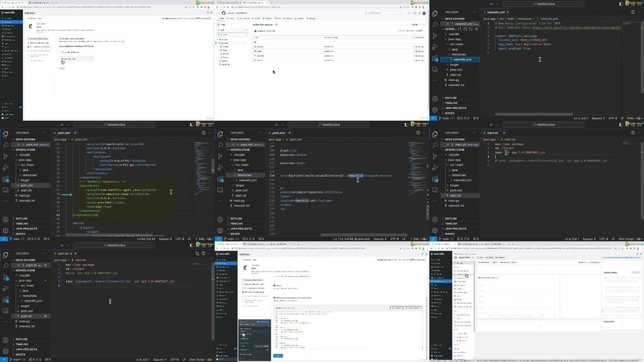Open Changes icon in modified start.sh window
644x362 pixels.
(x=197, y=254)
